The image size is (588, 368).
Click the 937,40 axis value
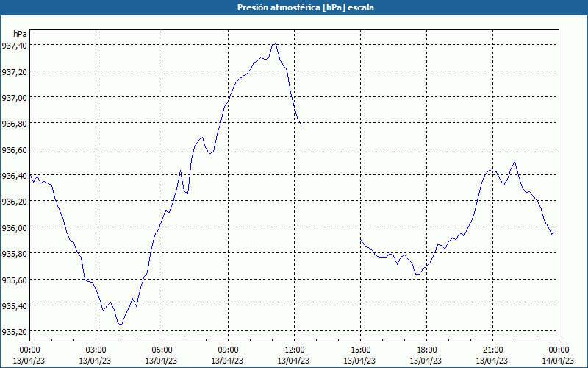[14, 46]
